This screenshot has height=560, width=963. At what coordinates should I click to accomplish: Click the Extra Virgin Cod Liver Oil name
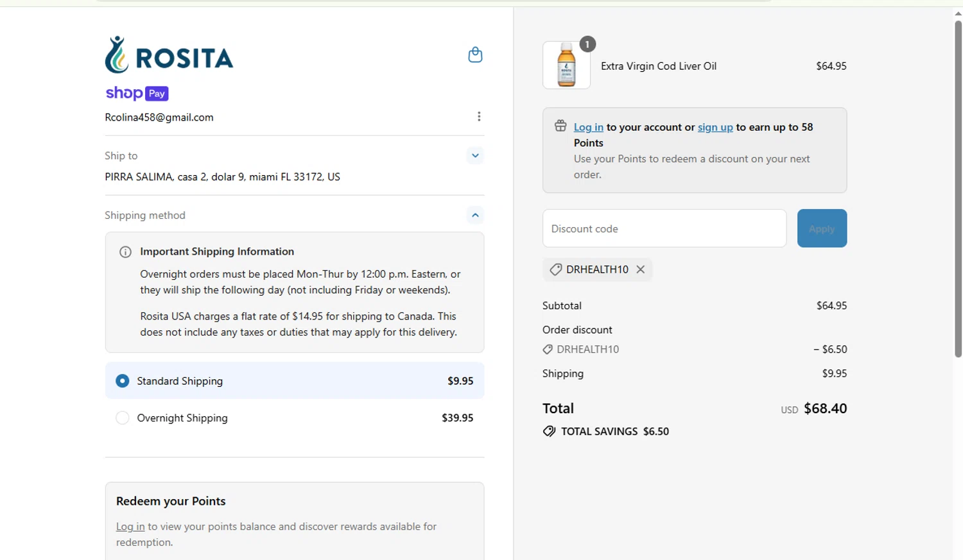pos(659,66)
